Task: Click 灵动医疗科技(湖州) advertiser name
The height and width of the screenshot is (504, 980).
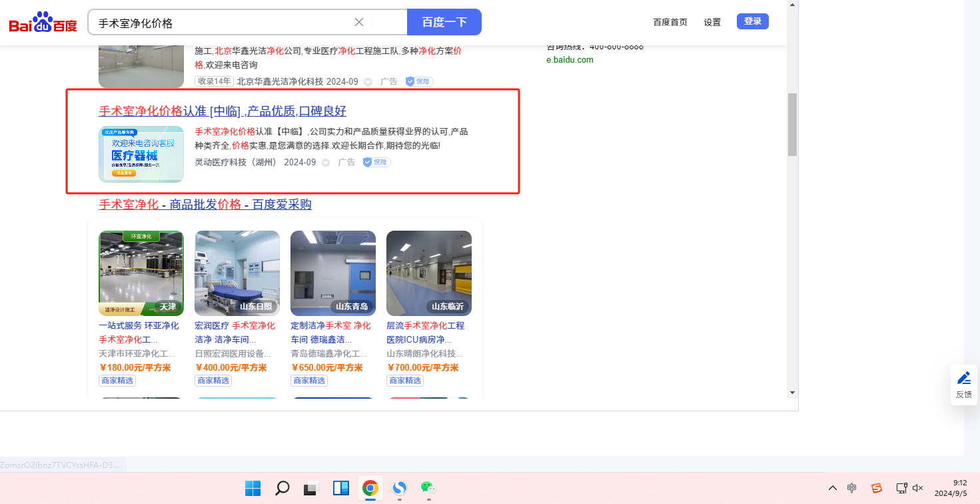Action: 236,162
